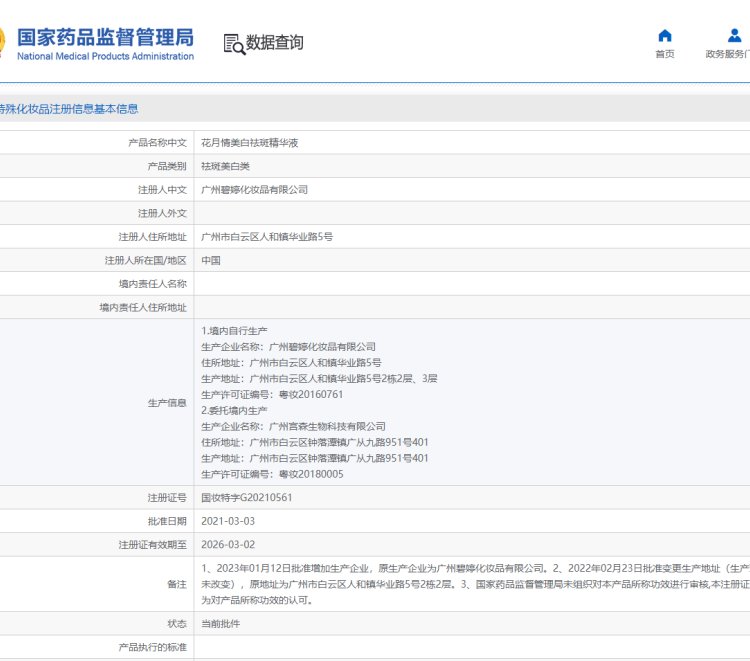Click the 产品名称中文 field label

pyautogui.click(x=157, y=143)
